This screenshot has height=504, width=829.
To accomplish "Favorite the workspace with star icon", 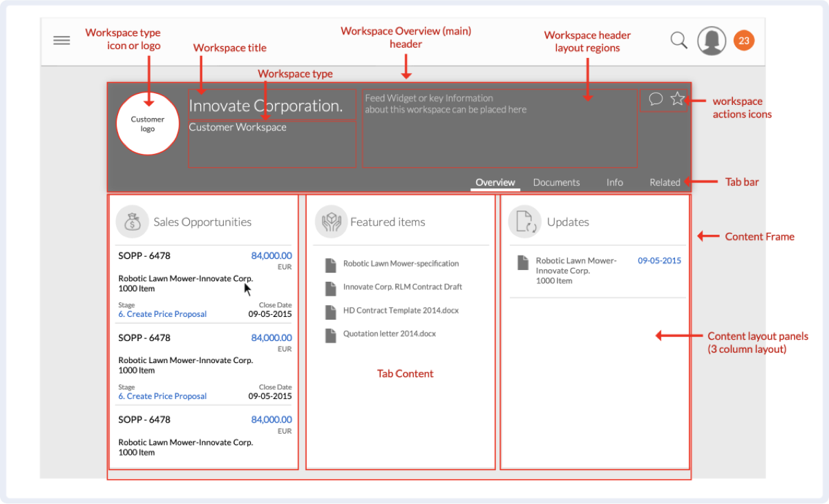I will point(677,99).
